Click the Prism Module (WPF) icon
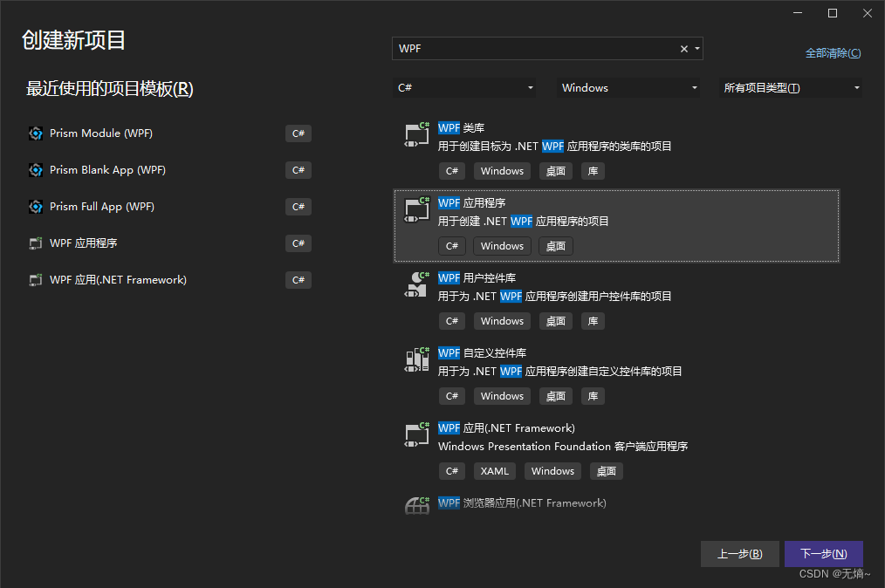The height and width of the screenshot is (588, 885). click(x=35, y=133)
